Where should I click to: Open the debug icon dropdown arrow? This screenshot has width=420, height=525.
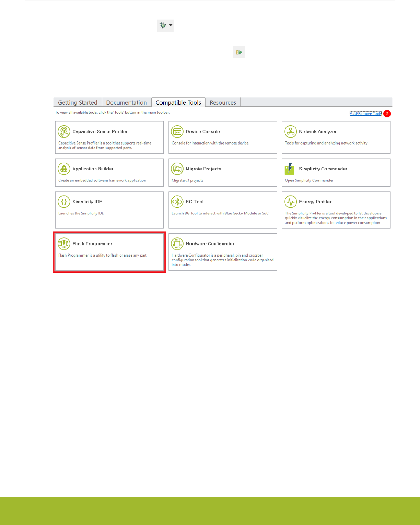tap(171, 25)
